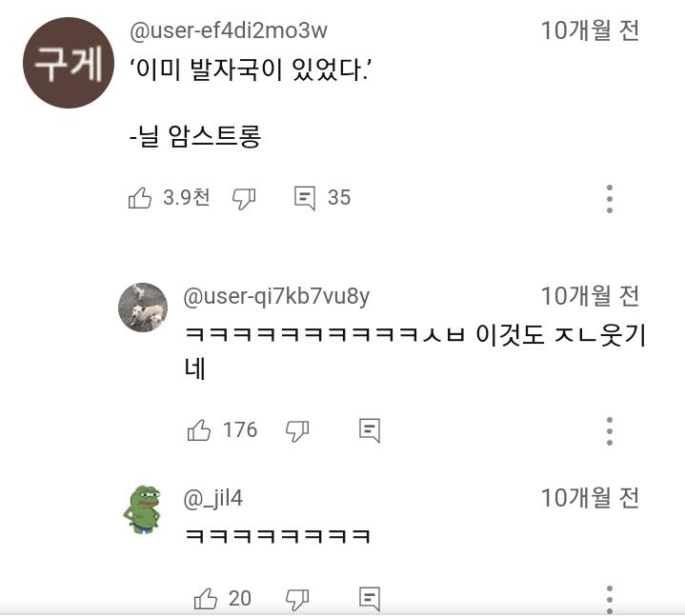Screen dimensions: 685x616
Task: Like the Neil Armstrong quote comment
Action: coord(140,198)
